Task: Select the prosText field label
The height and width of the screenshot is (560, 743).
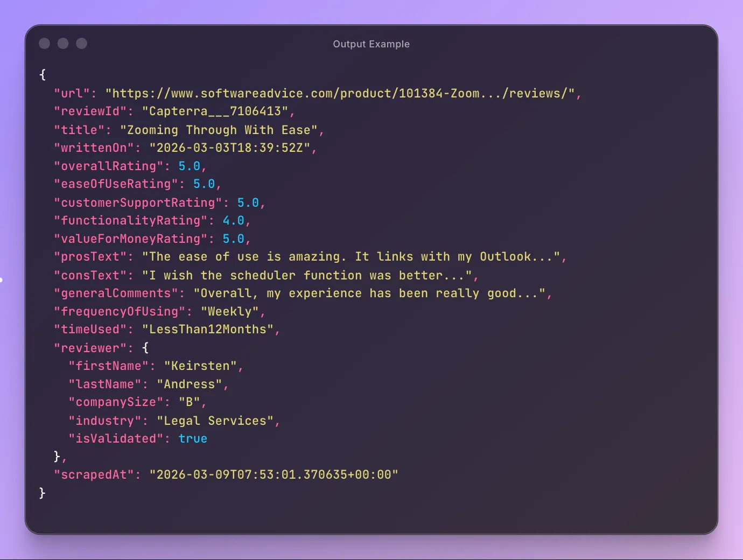Action: click(90, 257)
